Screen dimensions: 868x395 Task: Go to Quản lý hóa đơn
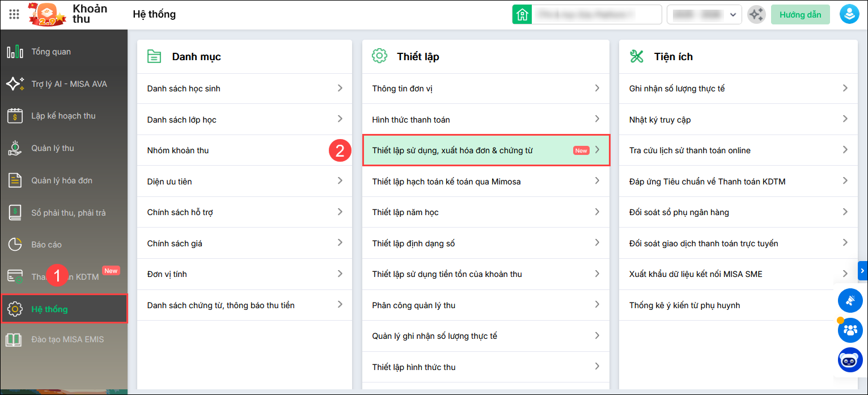(61, 180)
